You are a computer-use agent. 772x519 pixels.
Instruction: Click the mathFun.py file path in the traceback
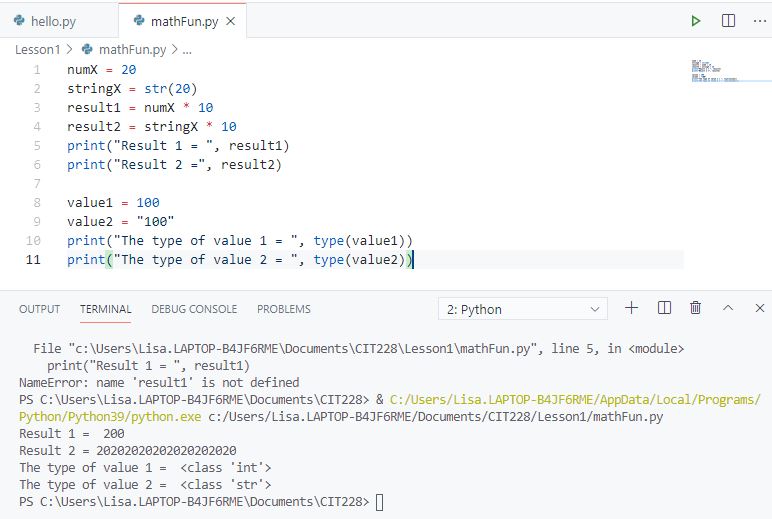302,349
